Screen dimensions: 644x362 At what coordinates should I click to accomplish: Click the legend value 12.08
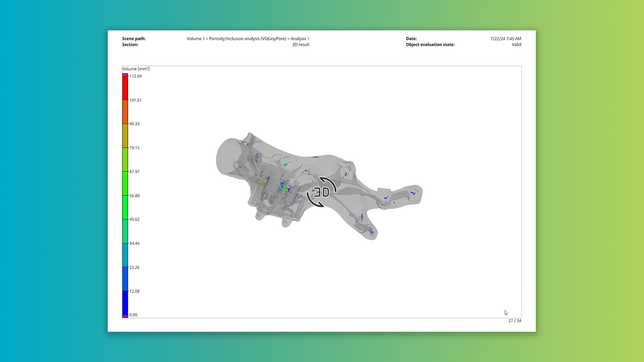(135, 291)
